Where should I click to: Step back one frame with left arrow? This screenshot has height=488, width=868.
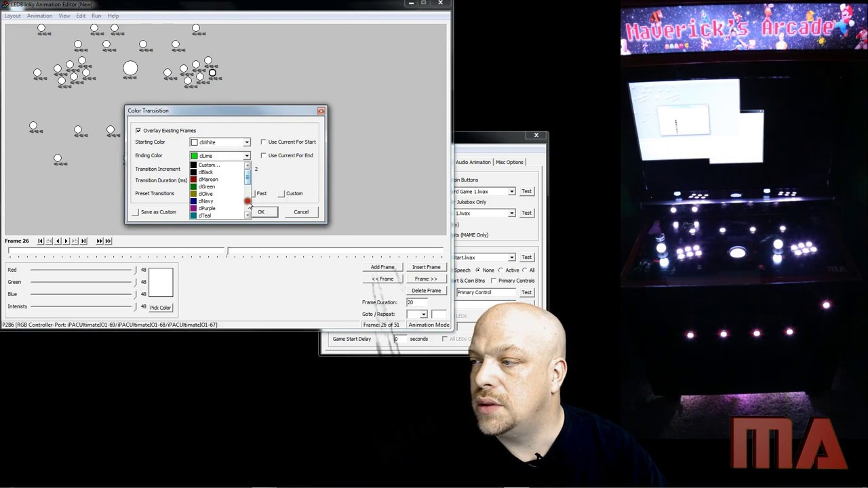point(58,241)
